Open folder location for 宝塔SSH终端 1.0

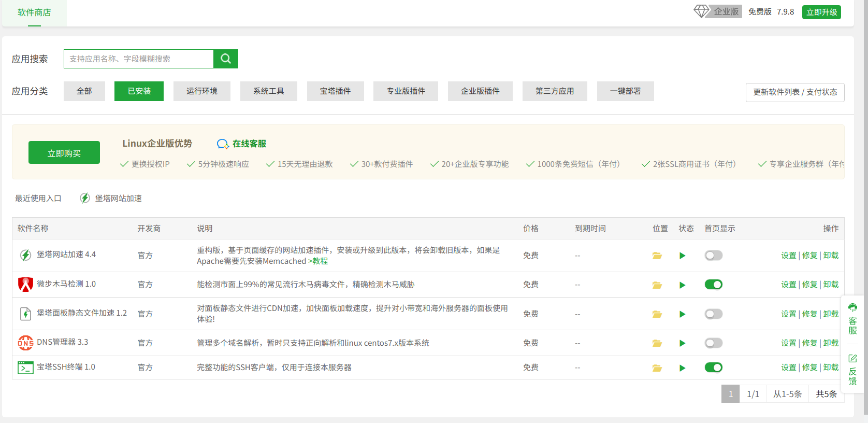[x=657, y=368]
